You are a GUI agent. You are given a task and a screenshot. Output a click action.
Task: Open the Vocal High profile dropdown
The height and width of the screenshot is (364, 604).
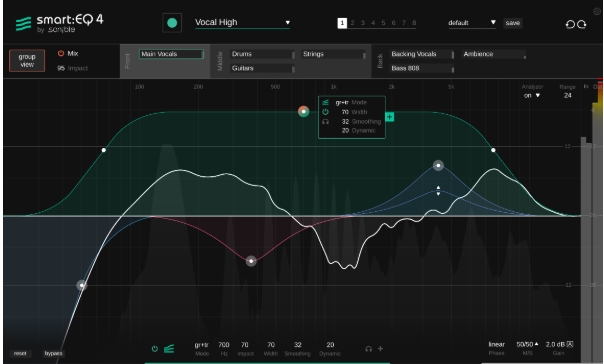coord(242,22)
